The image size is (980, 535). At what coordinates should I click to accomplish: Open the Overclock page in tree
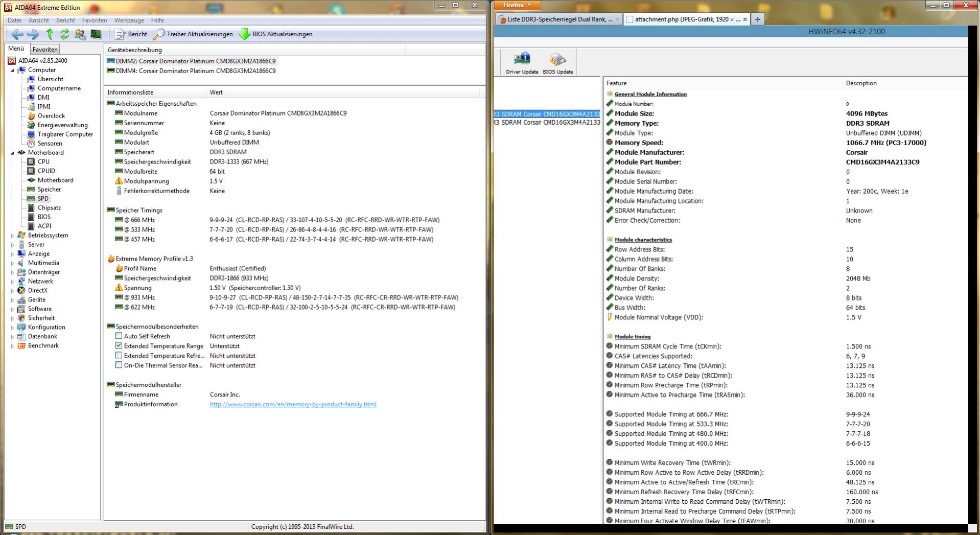pos(51,116)
